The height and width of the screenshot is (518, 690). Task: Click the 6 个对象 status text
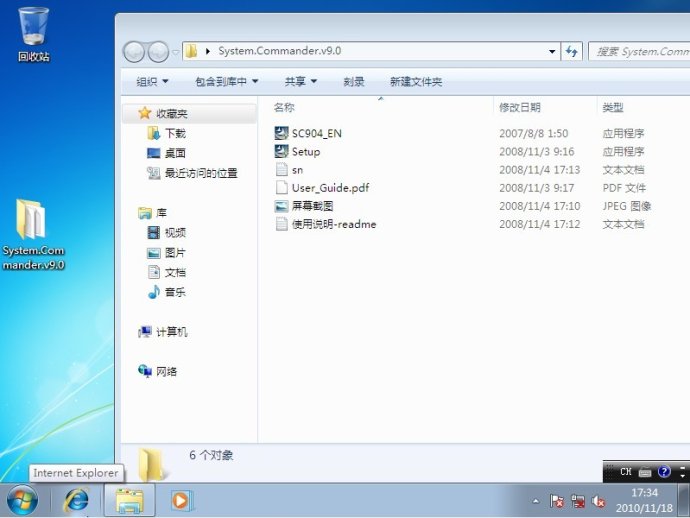click(x=211, y=455)
